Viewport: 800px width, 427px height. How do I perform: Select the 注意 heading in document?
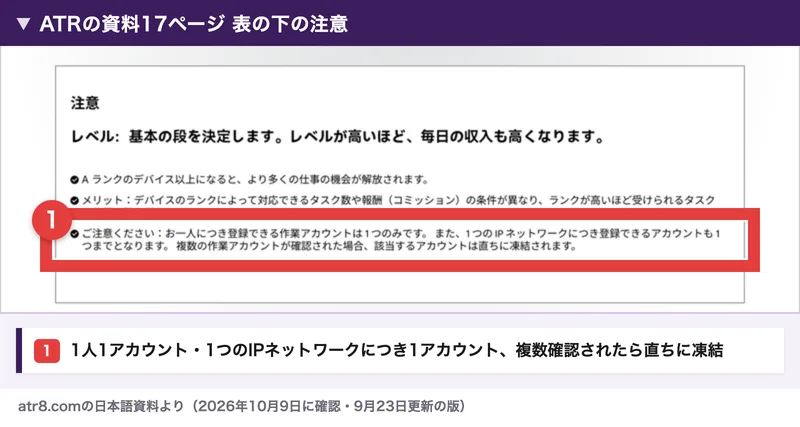(85, 103)
